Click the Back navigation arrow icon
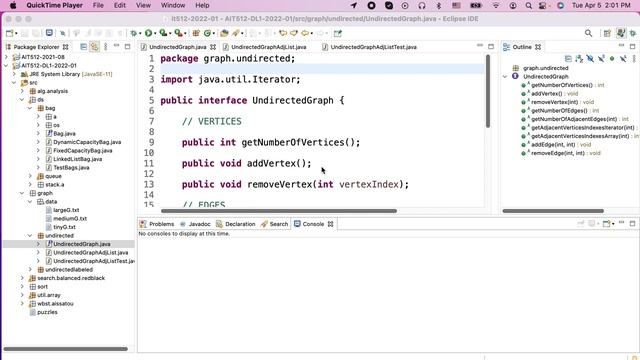 coord(304,33)
